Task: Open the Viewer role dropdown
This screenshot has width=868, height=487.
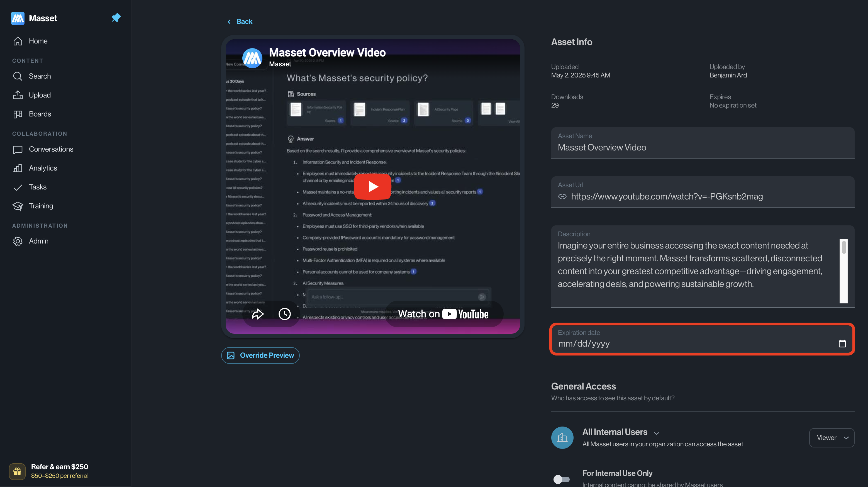Action: [x=832, y=437]
